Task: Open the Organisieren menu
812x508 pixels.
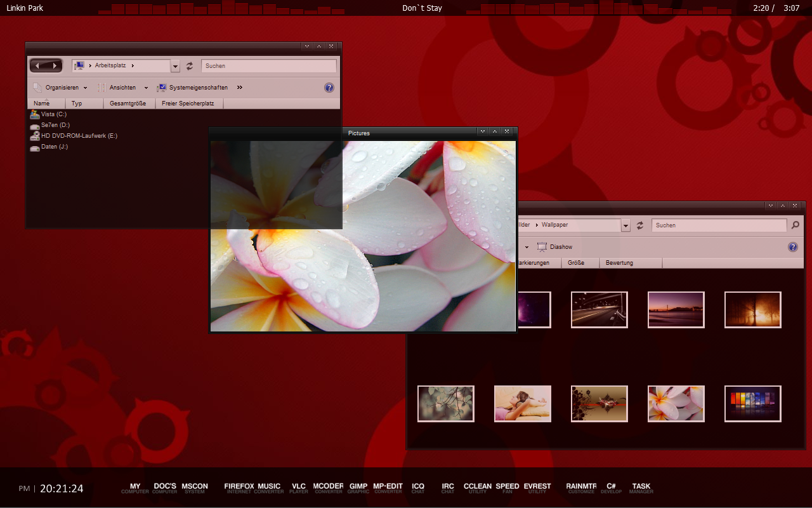Action: [x=60, y=88]
